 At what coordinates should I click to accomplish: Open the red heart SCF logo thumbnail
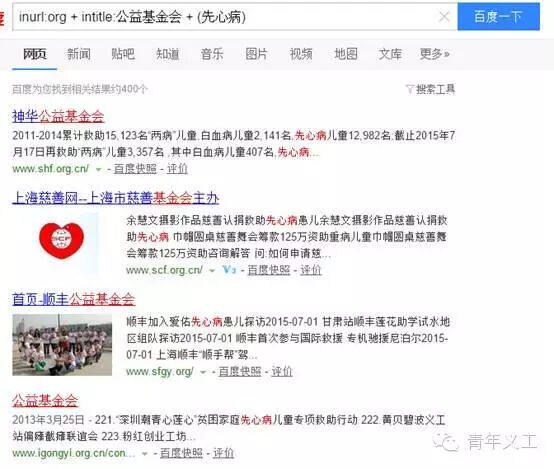coord(61,241)
